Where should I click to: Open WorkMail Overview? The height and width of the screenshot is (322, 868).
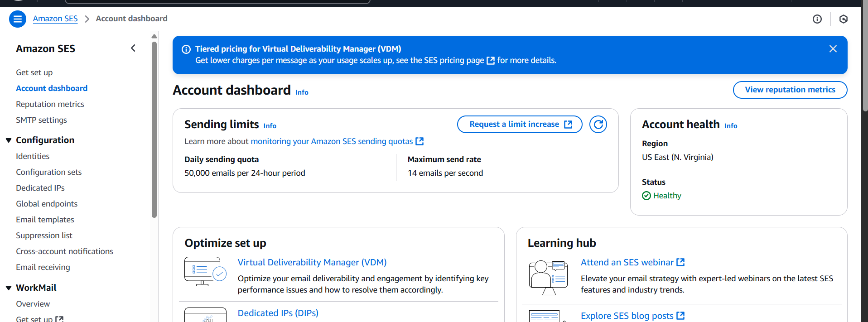click(33, 304)
